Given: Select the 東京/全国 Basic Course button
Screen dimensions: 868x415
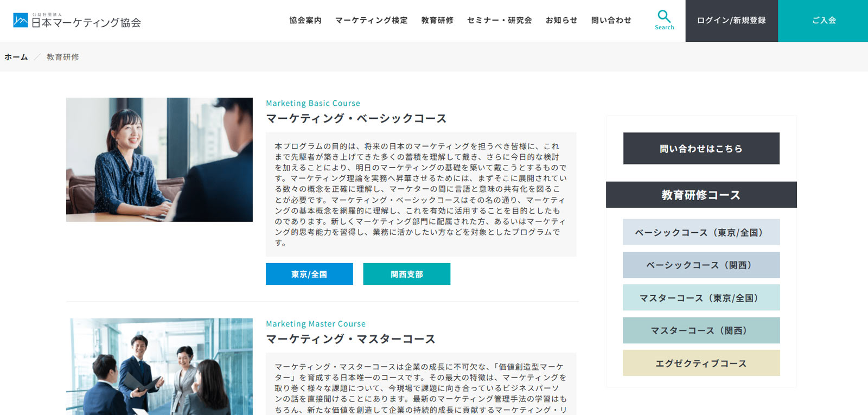Looking at the screenshot, I should pyautogui.click(x=309, y=274).
